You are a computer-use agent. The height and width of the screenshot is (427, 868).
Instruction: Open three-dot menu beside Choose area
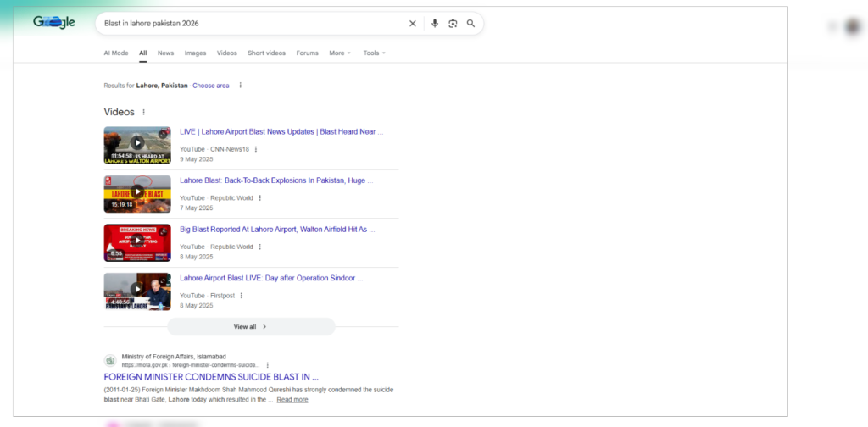click(240, 86)
